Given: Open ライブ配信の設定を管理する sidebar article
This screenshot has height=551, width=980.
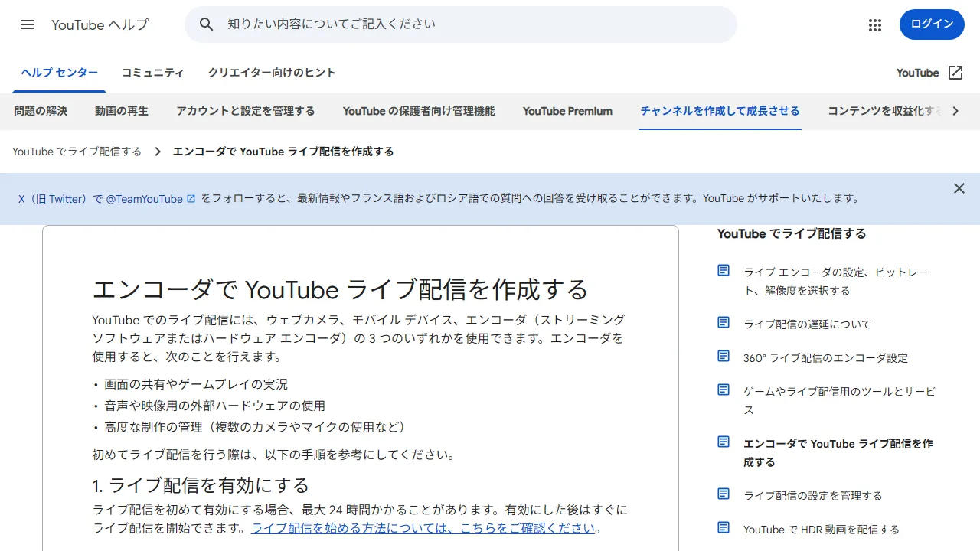Looking at the screenshot, I should (813, 495).
